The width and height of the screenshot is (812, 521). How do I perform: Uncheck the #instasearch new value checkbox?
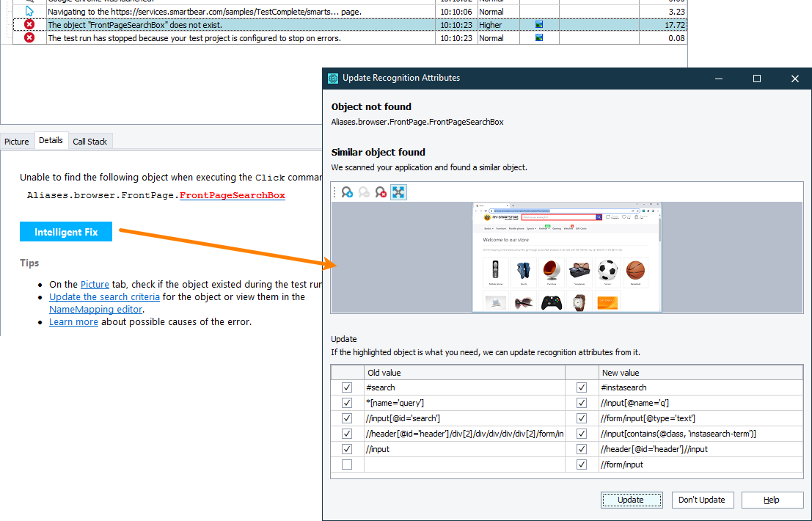(x=582, y=387)
